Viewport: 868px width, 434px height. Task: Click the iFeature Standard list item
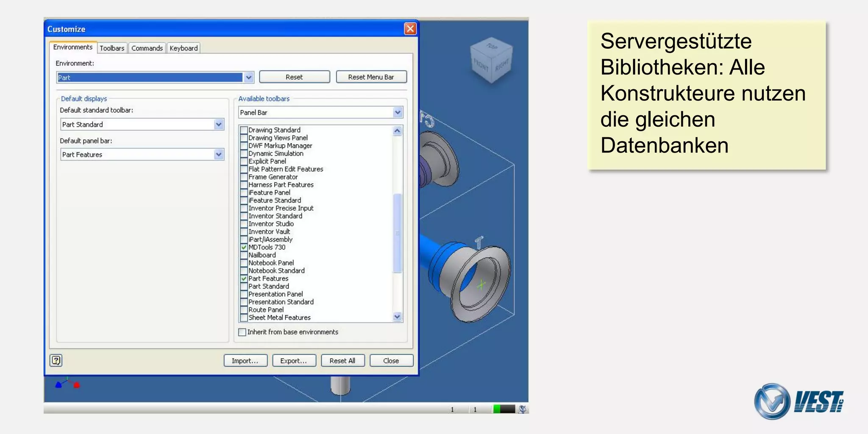[x=275, y=200]
